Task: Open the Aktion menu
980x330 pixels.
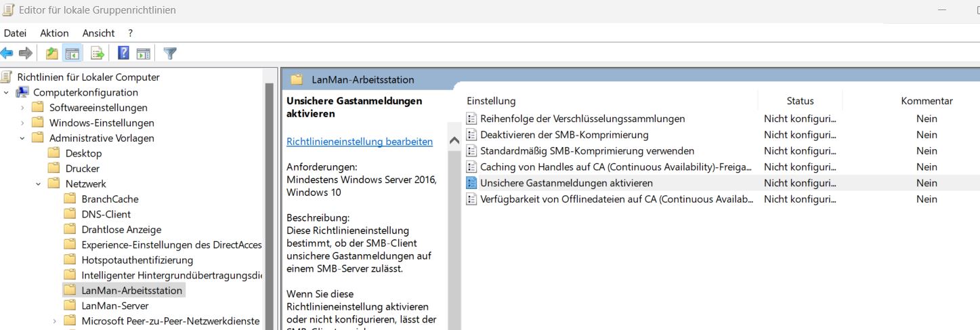Action: (x=54, y=33)
